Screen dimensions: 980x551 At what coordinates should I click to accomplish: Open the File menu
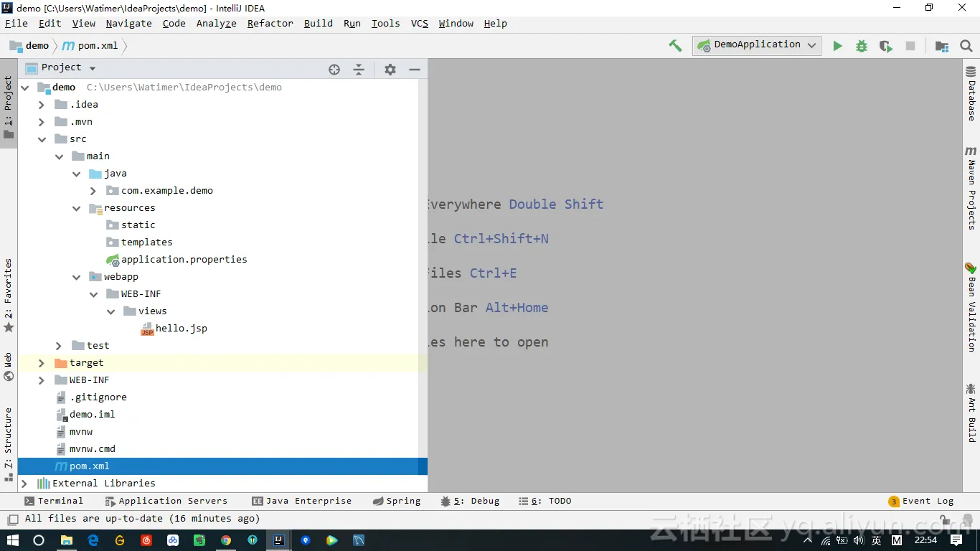click(17, 23)
